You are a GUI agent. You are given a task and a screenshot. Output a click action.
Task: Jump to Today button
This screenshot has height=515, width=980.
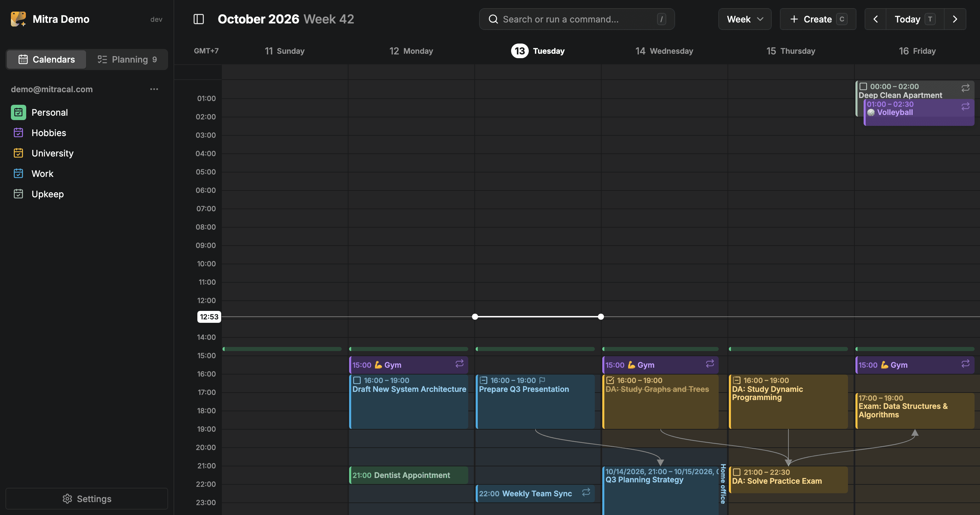[915, 19]
